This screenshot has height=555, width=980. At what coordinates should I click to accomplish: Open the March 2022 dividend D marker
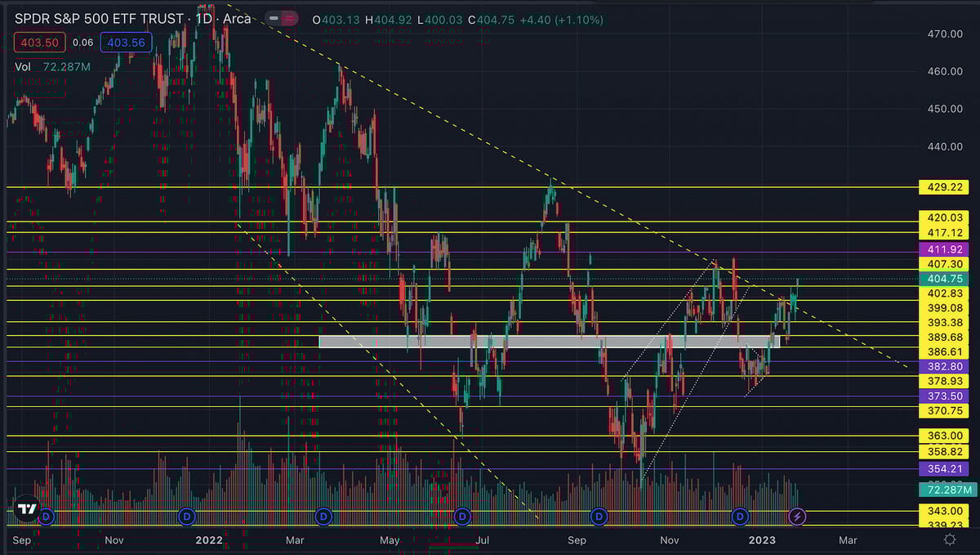coord(323,516)
